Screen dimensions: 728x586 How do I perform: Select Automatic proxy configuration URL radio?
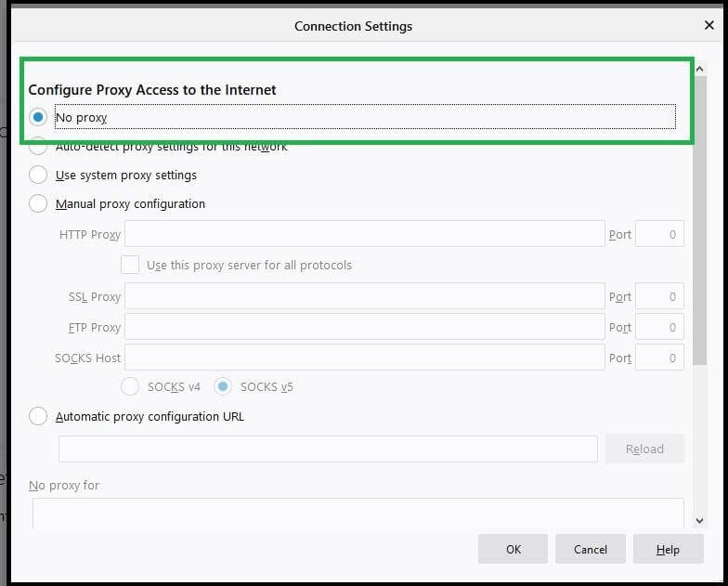point(38,416)
